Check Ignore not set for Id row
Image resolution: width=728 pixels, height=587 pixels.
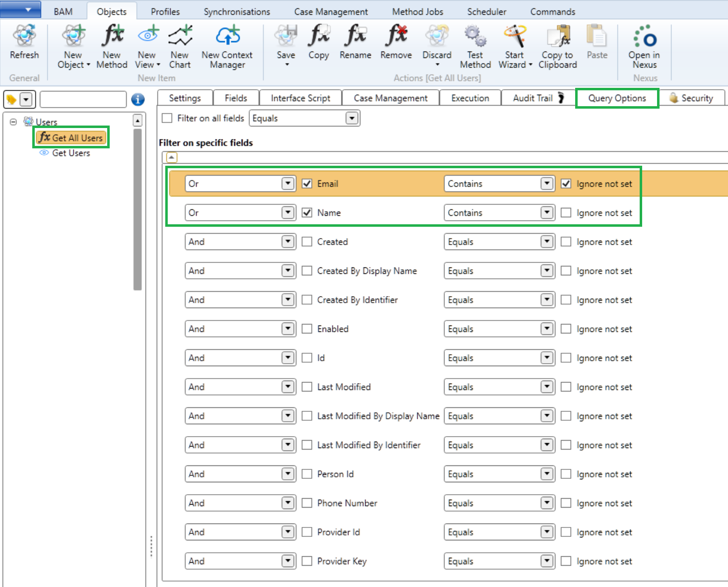click(x=566, y=358)
